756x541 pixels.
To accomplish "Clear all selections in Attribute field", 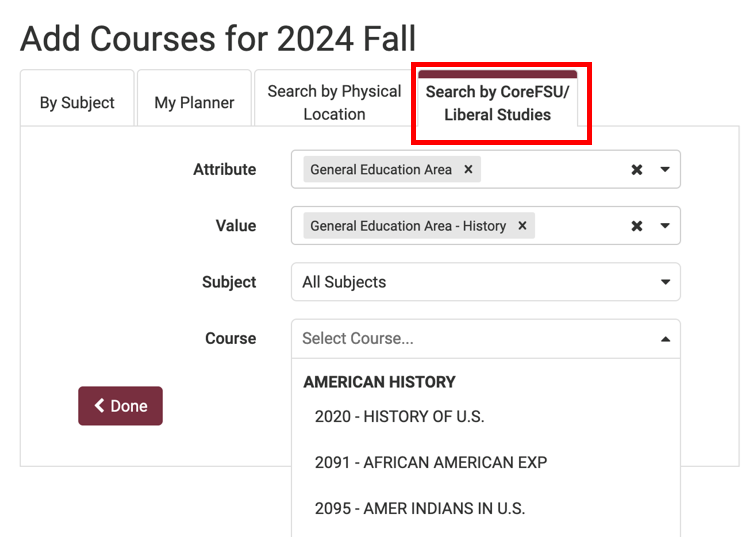I will click(x=637, y=170).
